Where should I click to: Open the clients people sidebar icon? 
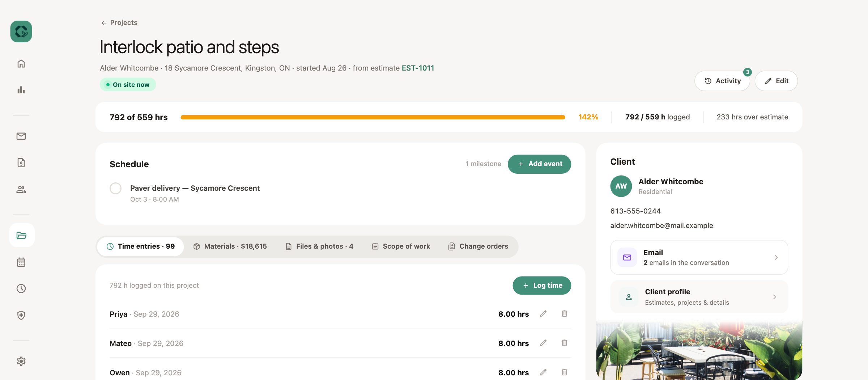pyautogui.click(x=21, y=189)
